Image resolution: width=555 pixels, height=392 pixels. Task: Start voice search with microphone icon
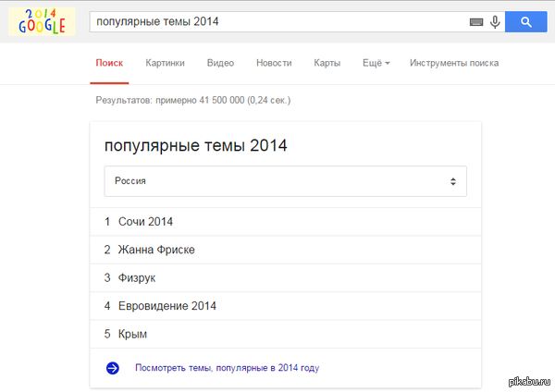[x=495, y=22]
